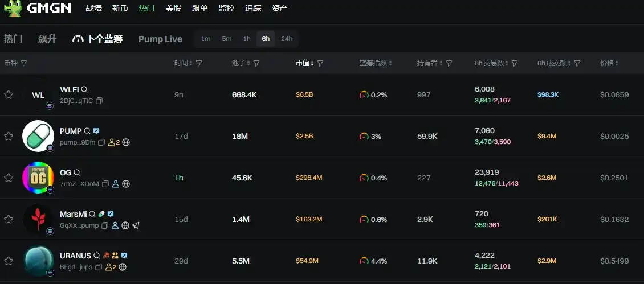This screenshot has height=284, width=644.
Task: Switch to Pump Live sub-tab
Action: click(x=161, y=39)
